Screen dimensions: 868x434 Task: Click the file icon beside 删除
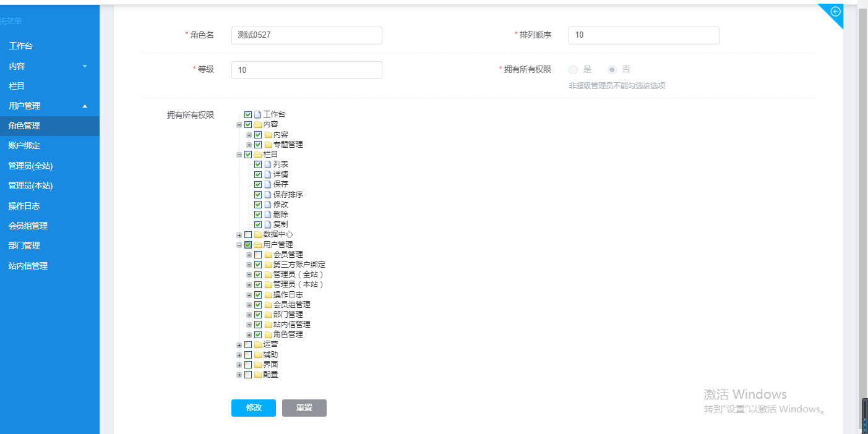coord(267,214)
